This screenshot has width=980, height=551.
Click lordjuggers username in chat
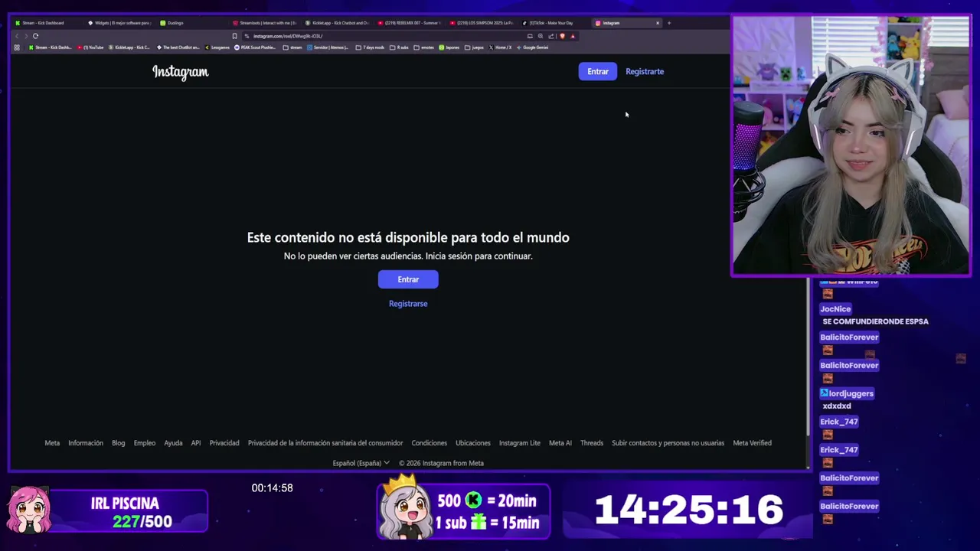(847, 393)
